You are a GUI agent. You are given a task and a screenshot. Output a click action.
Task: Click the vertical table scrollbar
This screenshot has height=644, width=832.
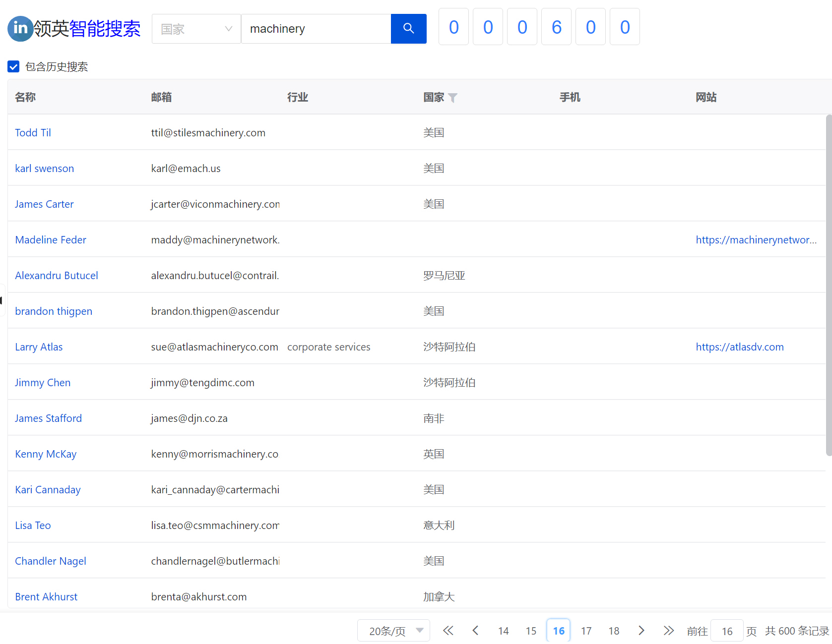828,285
